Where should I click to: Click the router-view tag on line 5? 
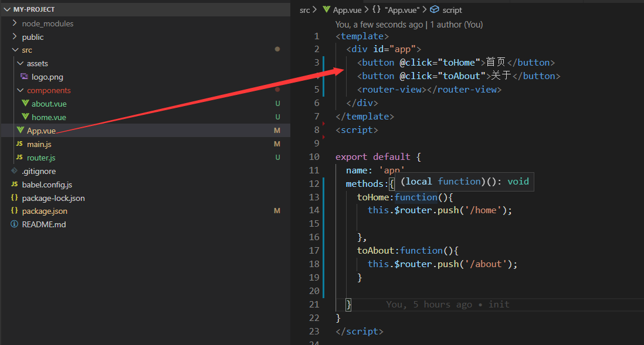click(x=429, y=90)
